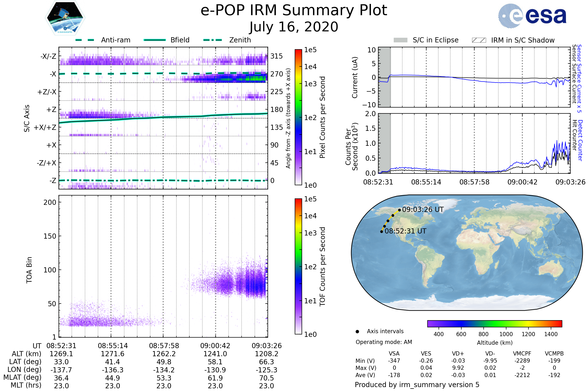Click the Altitude (km) horizontal colorbar

pos(494,323)
